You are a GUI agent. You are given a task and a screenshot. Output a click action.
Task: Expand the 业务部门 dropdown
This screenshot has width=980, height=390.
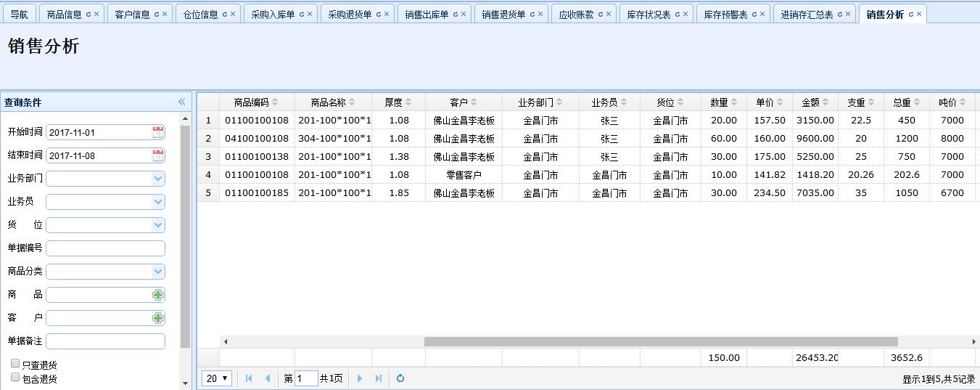pos(158,179)
